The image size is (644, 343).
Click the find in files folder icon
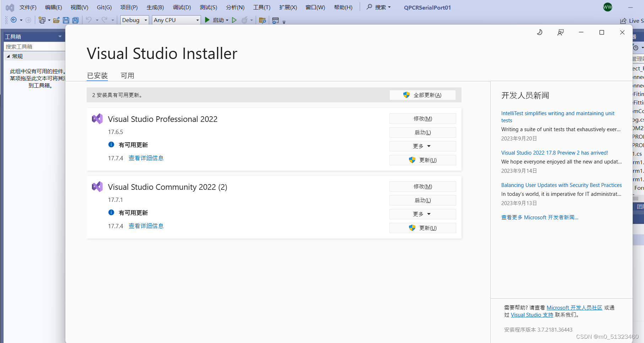262,20
